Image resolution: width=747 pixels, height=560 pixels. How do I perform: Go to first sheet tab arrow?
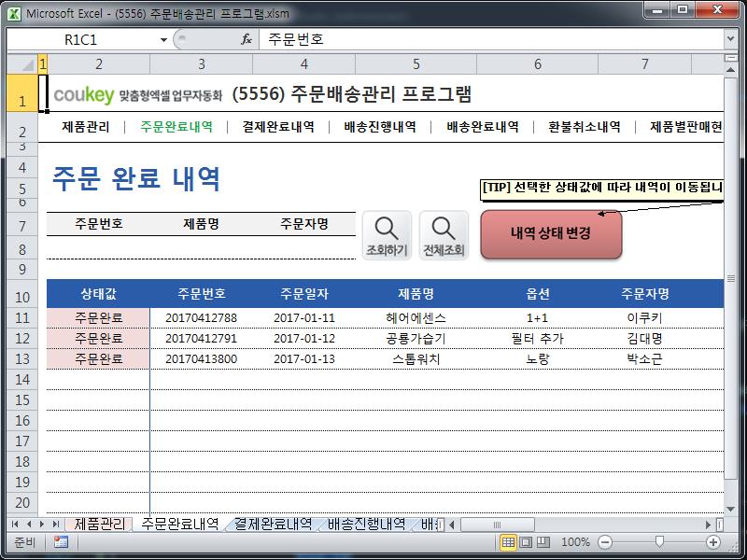click(x=15, y=525)
